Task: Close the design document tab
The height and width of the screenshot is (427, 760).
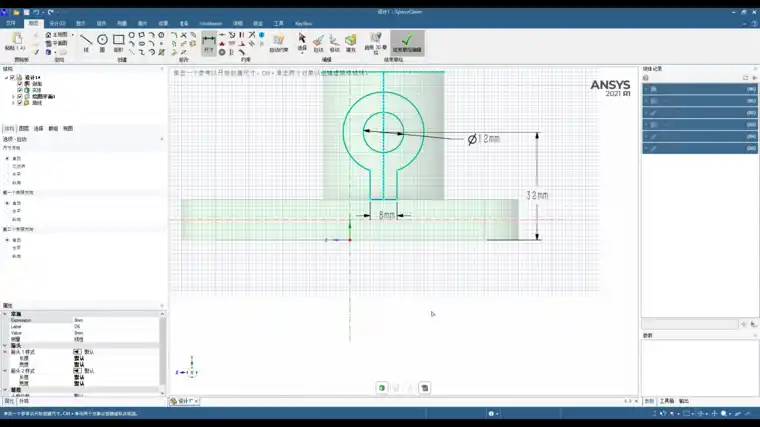Action: coord(196,401)
